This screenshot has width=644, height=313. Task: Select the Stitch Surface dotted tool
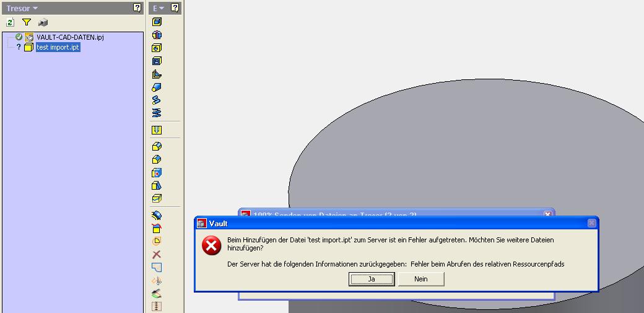(x=157, y=306)
